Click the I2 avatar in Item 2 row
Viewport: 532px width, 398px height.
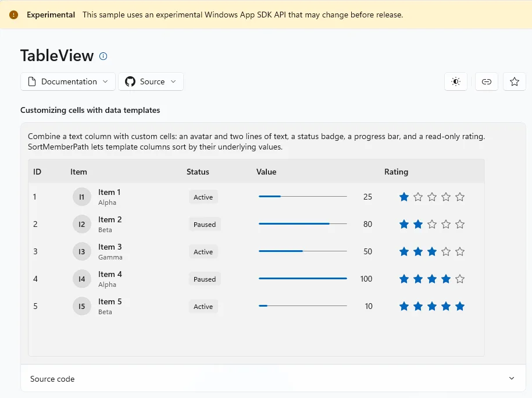[82, 224]
